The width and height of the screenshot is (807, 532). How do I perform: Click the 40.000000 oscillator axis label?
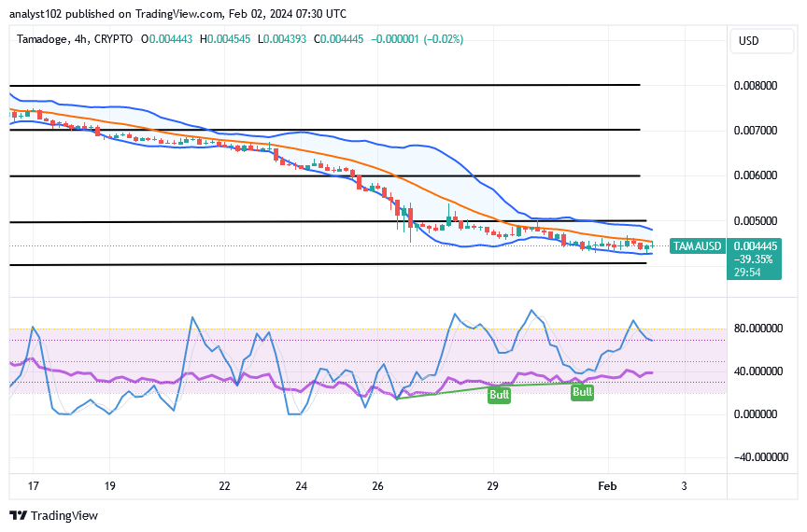coord(758,371)
